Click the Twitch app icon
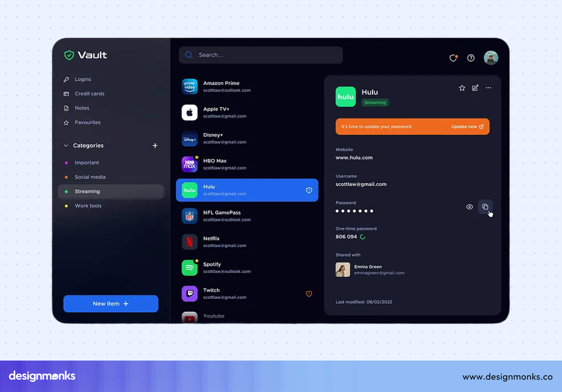The image size is (562, 392). click(189, 293)
